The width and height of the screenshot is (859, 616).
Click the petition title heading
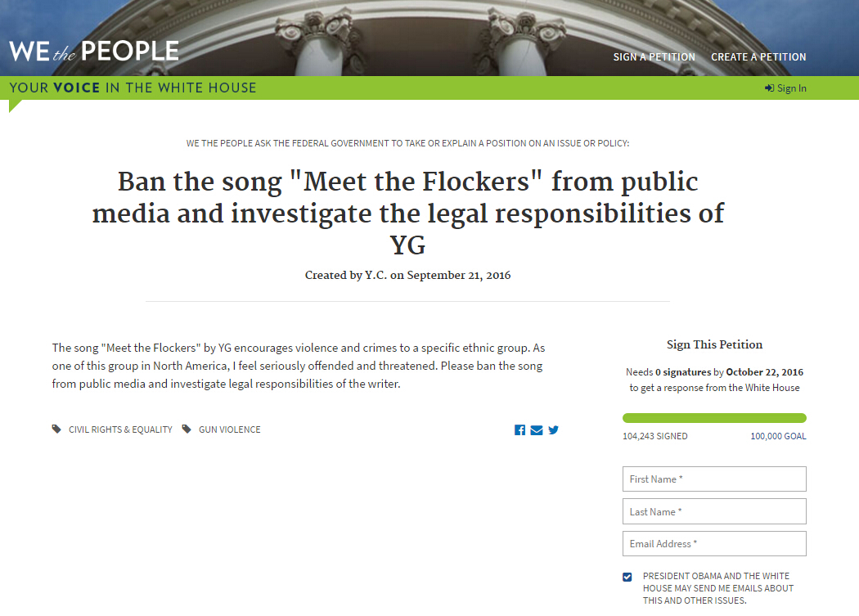tap(407, 213)
